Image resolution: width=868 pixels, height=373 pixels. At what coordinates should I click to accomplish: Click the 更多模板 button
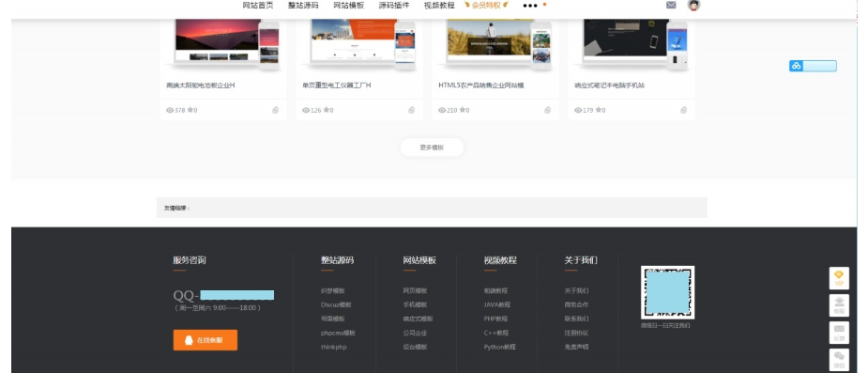point(432,148)
